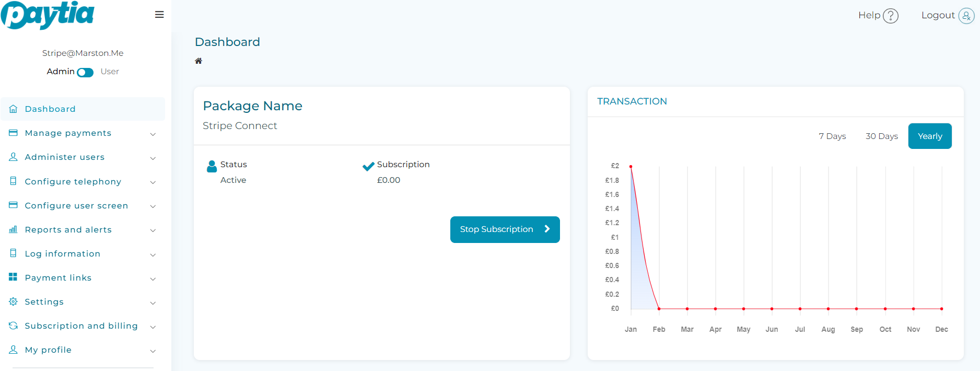980x371 pixels.
Task: Click the Administer users person icon
Action: pos(13,157)
